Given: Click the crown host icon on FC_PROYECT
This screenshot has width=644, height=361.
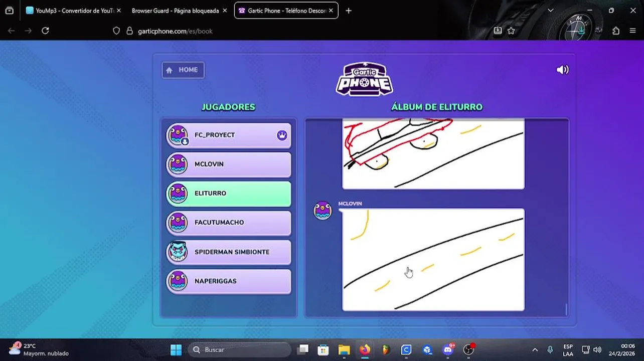Looking at the screenshot, I should [x=282, y=135].
